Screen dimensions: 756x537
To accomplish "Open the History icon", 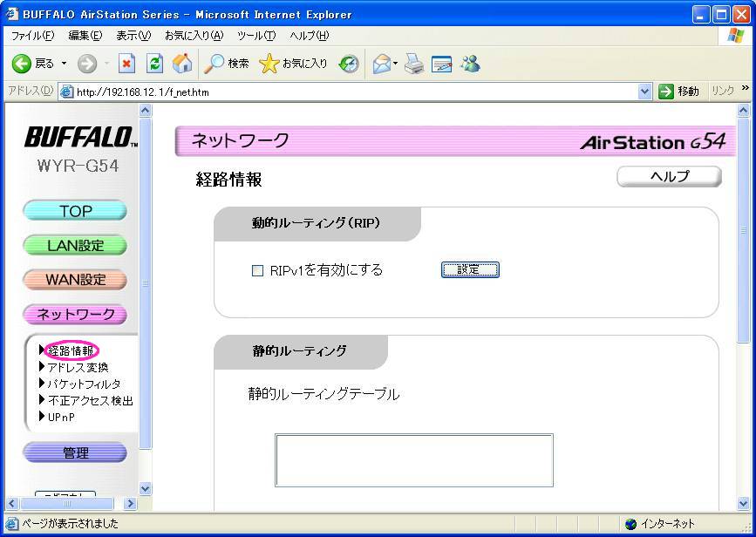I will point(349,64).
